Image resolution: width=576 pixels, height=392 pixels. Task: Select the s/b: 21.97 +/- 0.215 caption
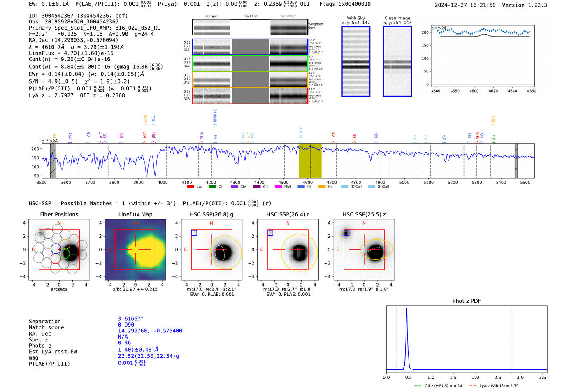point(135,289)
